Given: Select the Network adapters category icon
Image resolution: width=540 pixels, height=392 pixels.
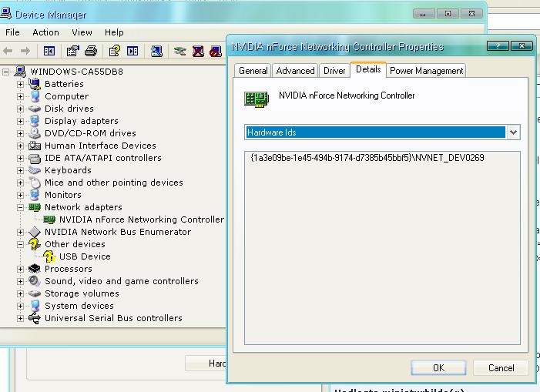Looking at the screenshot, I should pyautogui.click(x=35, y=207).
